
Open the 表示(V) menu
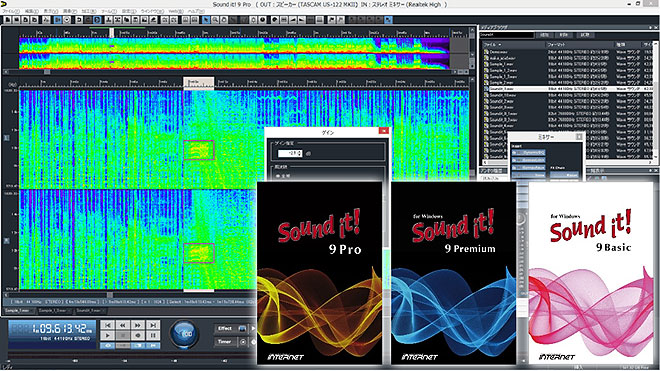click(x=51, y=11)
